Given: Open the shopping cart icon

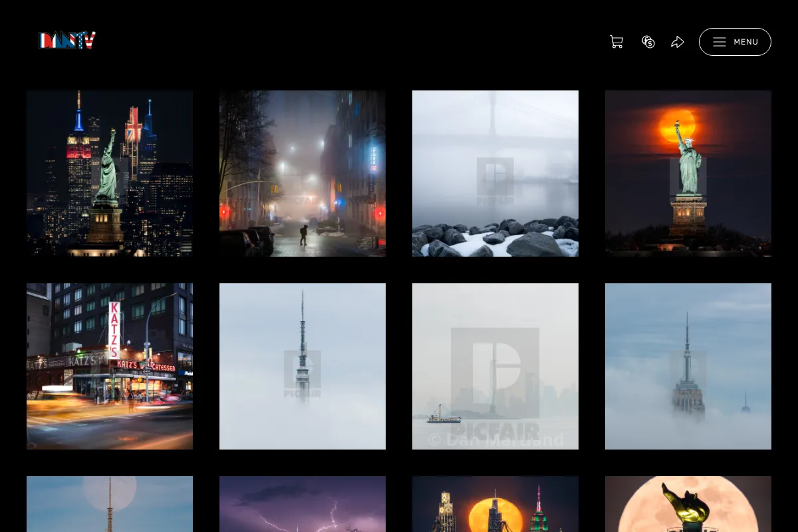Looking at the screenshot, I should pos(616,42).
